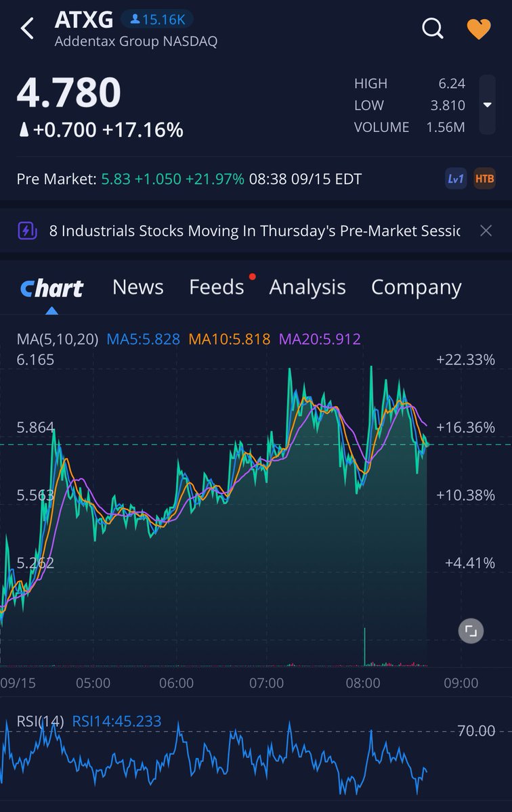Tap the HTB hard-to-borrow badge
The height and width of the screenshot is (812, 512).
(x=484, y=179)
